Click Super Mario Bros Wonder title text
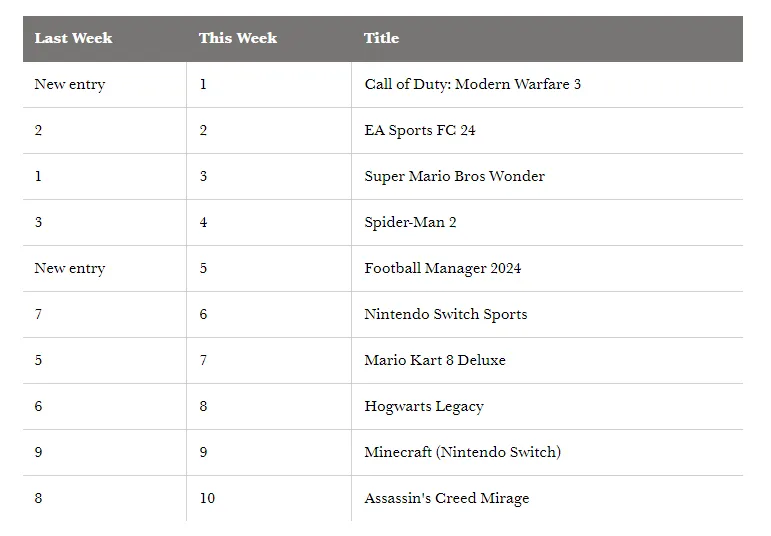This screenshot has height=536, width=771. pyautogui.click(x=454, y=176)
